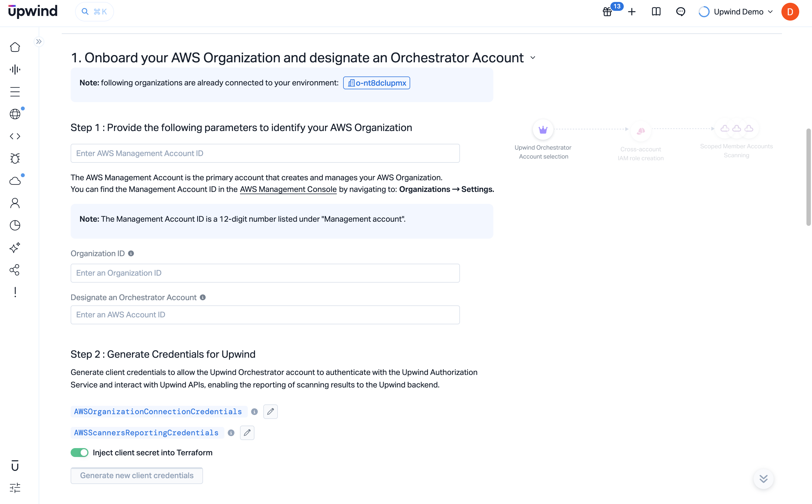The height and width of the screenshot is (504, 812).
Task: Open the bug icon in sidebar
Action: click(x=15, y=158)
